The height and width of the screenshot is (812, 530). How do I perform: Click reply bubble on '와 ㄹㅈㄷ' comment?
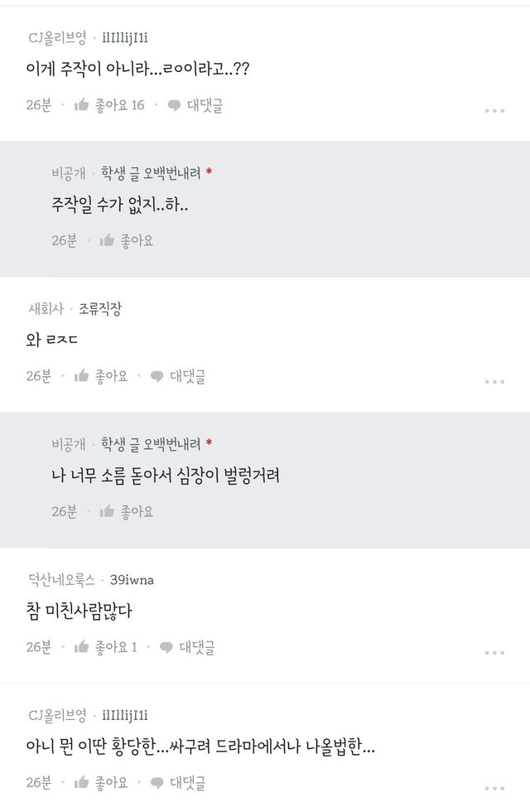coord(157,376)
